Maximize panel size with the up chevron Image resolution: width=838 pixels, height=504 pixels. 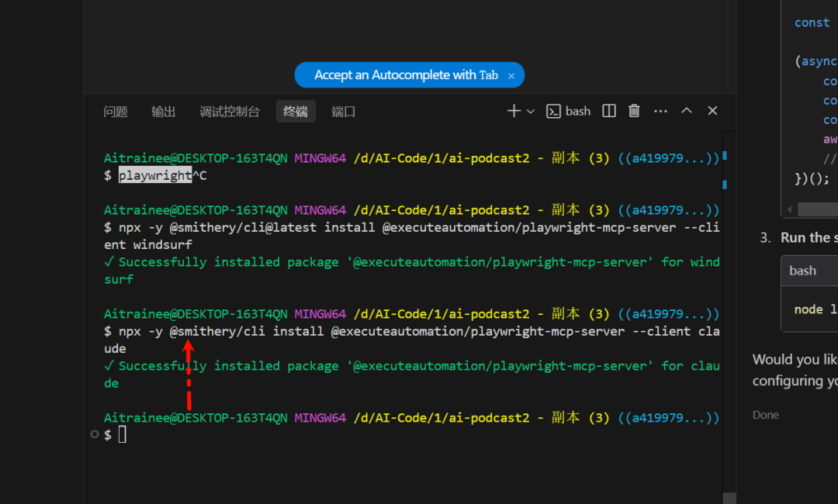pos(687,112)
